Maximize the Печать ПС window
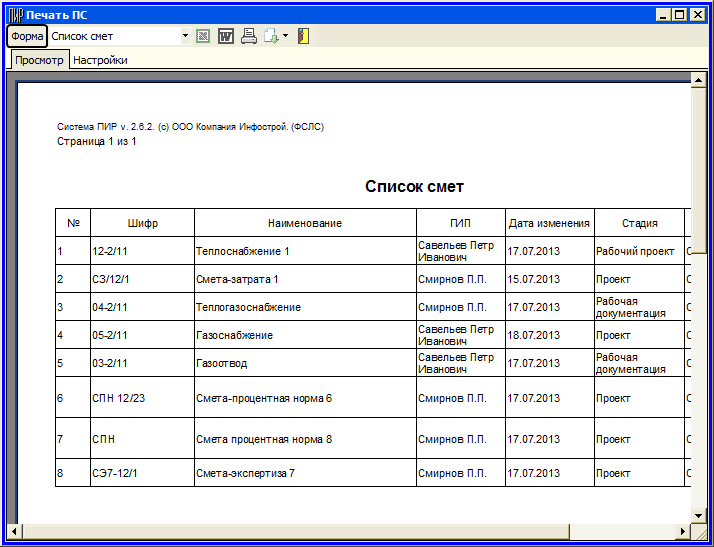This screenshot has width=714, height=547. (x=681, y=15)
